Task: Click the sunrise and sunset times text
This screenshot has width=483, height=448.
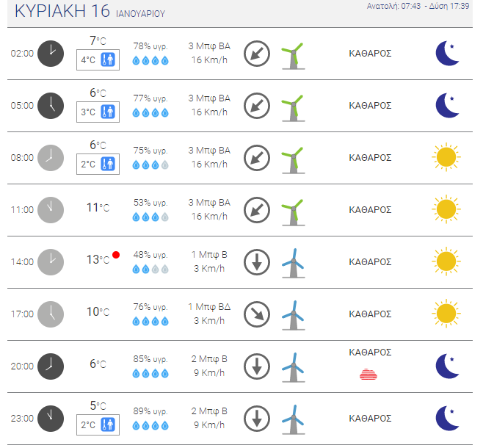Action: tap(418, 6)
